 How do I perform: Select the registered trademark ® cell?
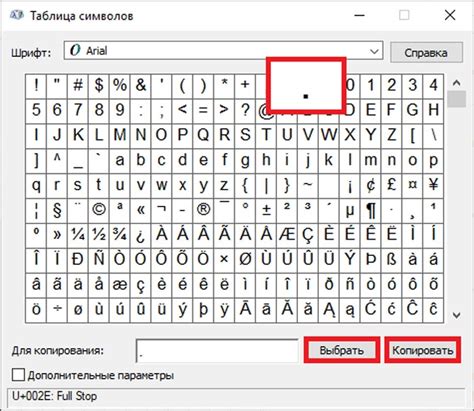pyautogui.click(x=203, y=211)
